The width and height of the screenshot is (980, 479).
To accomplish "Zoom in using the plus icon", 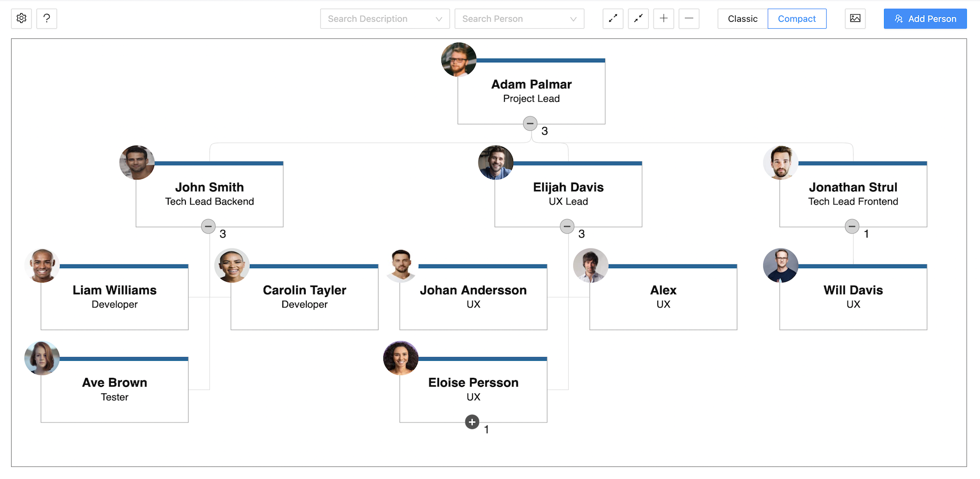I will click(x=664, y=18).
